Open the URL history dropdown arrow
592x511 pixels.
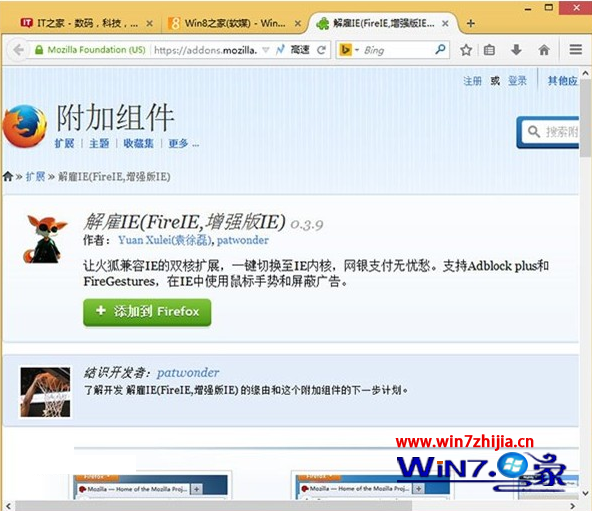tap(266, 50)
